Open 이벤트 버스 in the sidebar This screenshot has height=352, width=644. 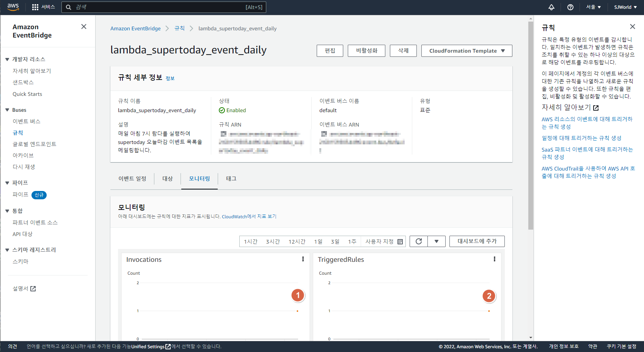pyautogui.click(x=27, y=121)
